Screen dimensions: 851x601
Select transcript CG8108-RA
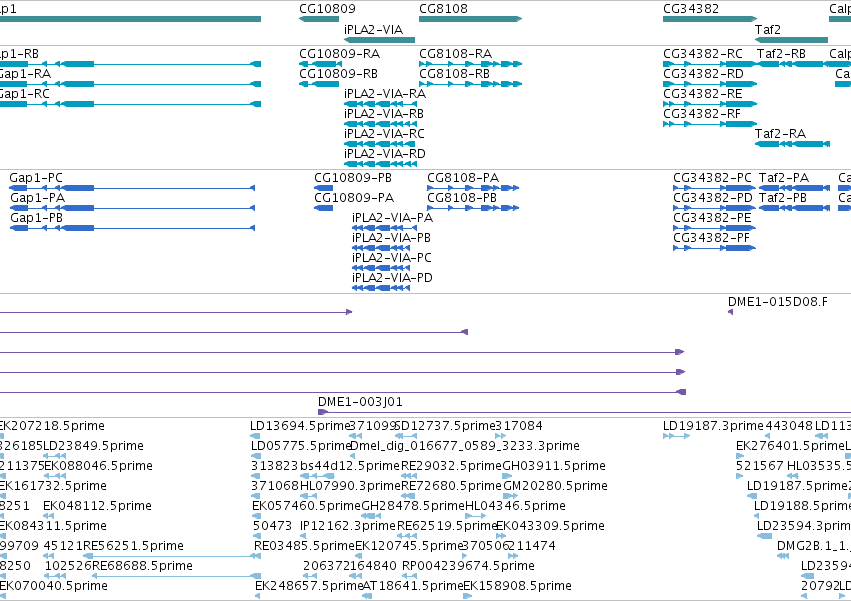click(455, 54)
